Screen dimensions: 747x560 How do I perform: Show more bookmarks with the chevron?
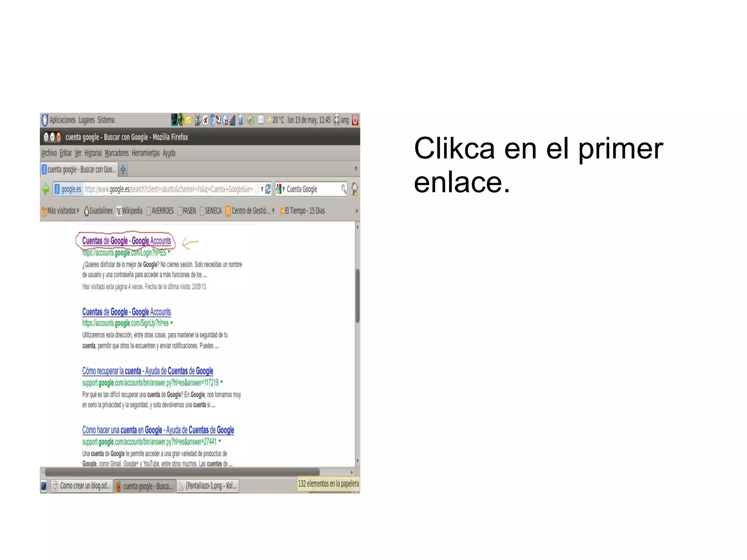coord(357,211)
